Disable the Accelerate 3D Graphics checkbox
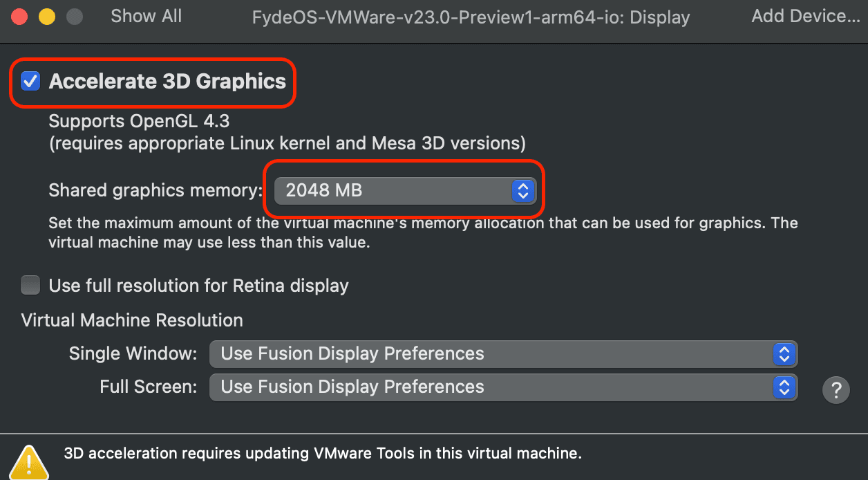The height and width of the screenshot is (480, 868). point(30,82)
